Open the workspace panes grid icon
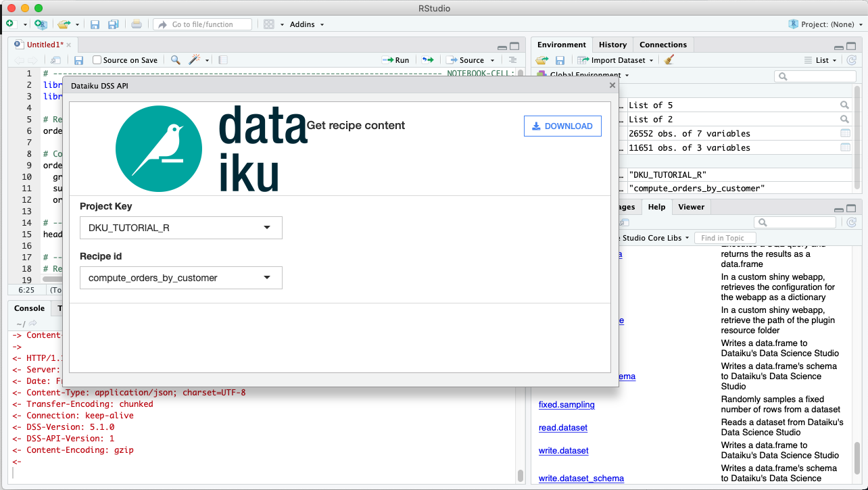This screenshot has height=490, width=868. tap(269, 24)
